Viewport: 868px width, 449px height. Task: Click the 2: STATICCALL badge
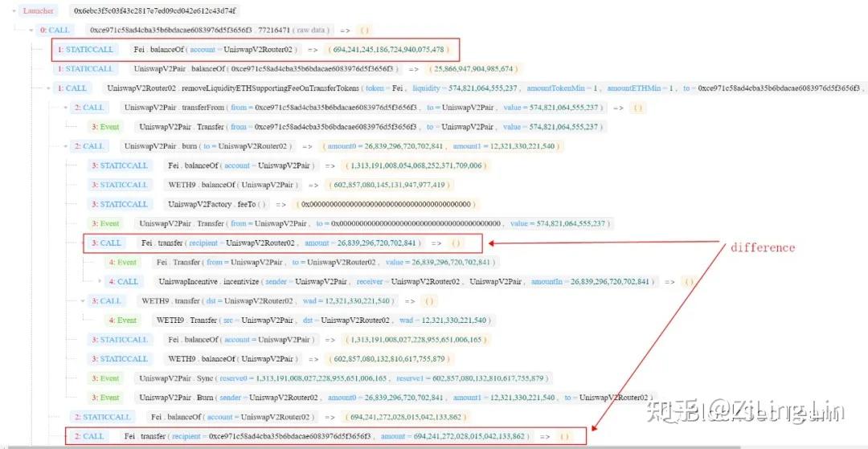[103, 417]
